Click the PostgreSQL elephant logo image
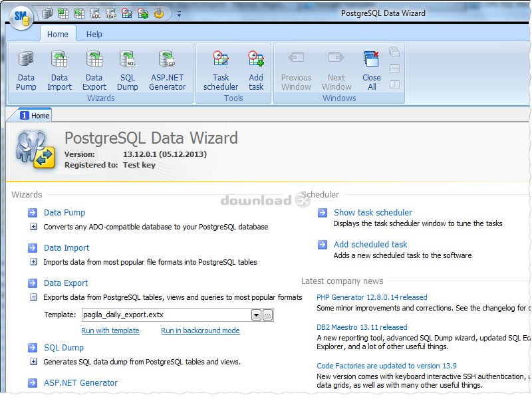Viewport: 532px width, 399px height. (x=36, y=149)
